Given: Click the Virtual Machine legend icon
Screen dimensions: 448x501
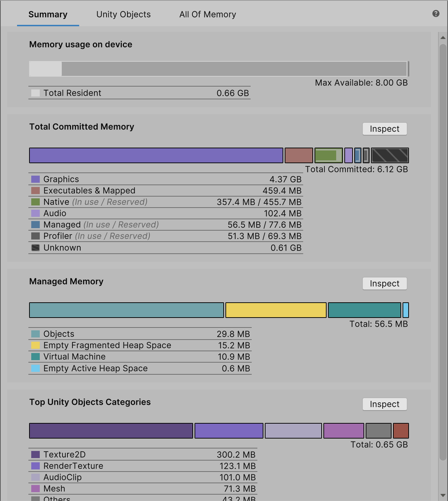Looking at the screenshot, I should (x=35, y=356).
